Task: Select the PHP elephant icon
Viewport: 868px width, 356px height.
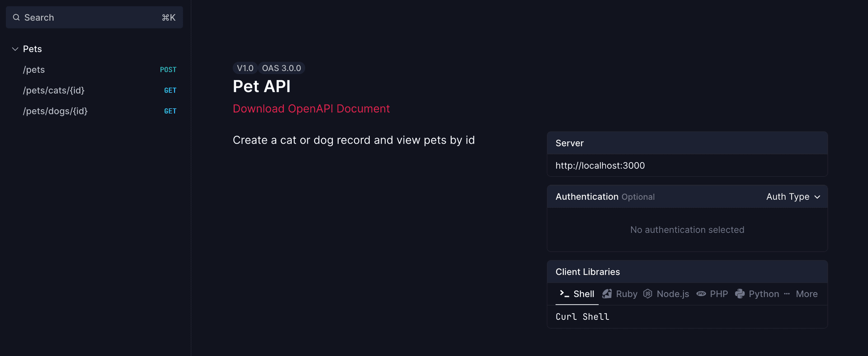Action: [x=701, y=294]
